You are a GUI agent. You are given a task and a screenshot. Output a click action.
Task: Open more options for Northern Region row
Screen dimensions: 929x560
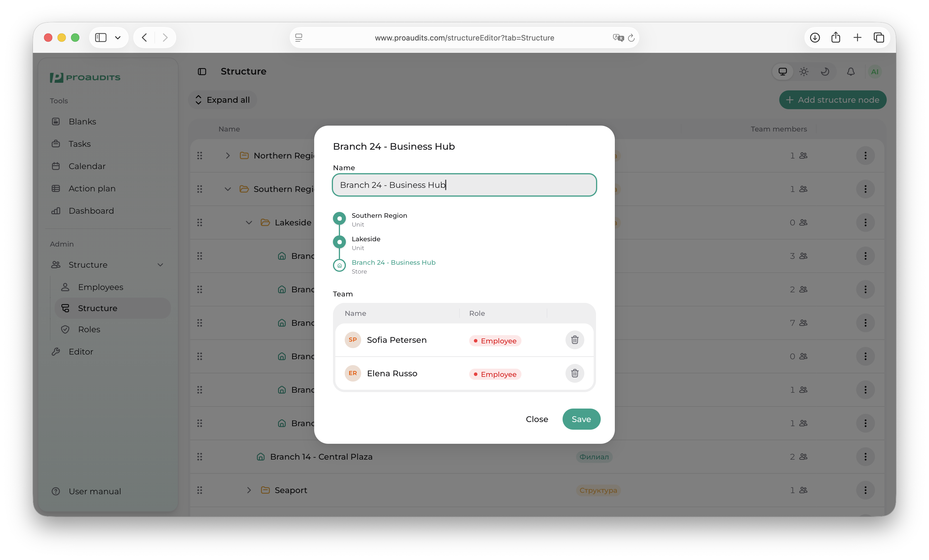tap(865, 156)
